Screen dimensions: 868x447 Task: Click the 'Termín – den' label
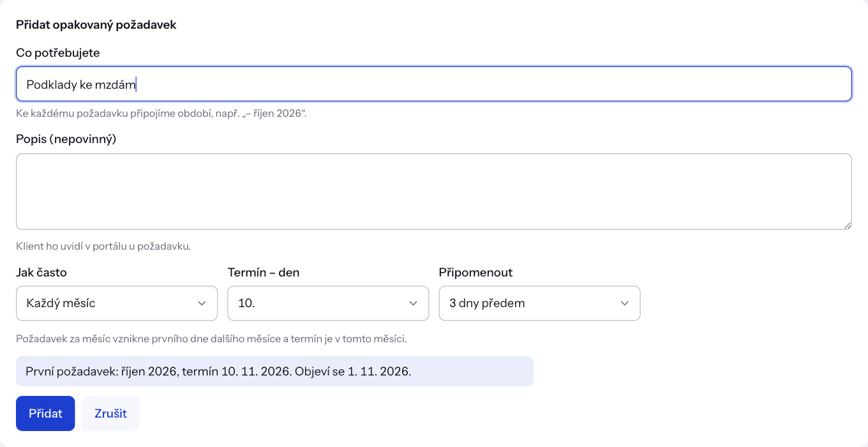point(264,273)
